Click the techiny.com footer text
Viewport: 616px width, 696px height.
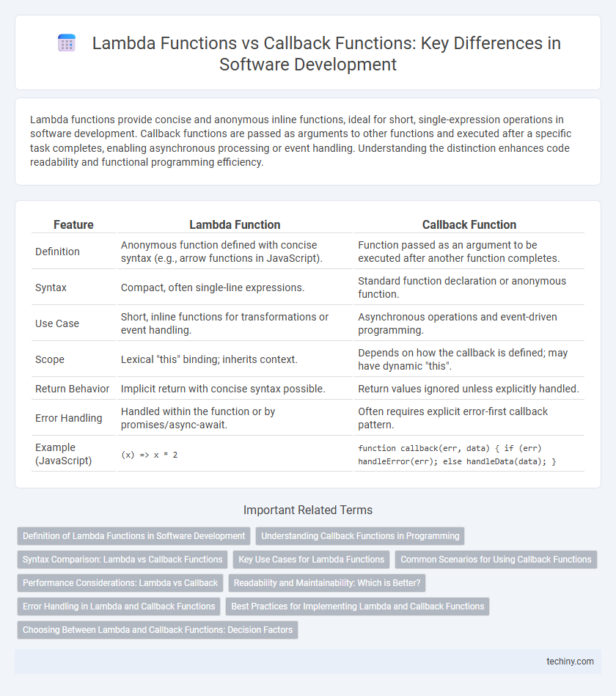(x=570, y=662)
